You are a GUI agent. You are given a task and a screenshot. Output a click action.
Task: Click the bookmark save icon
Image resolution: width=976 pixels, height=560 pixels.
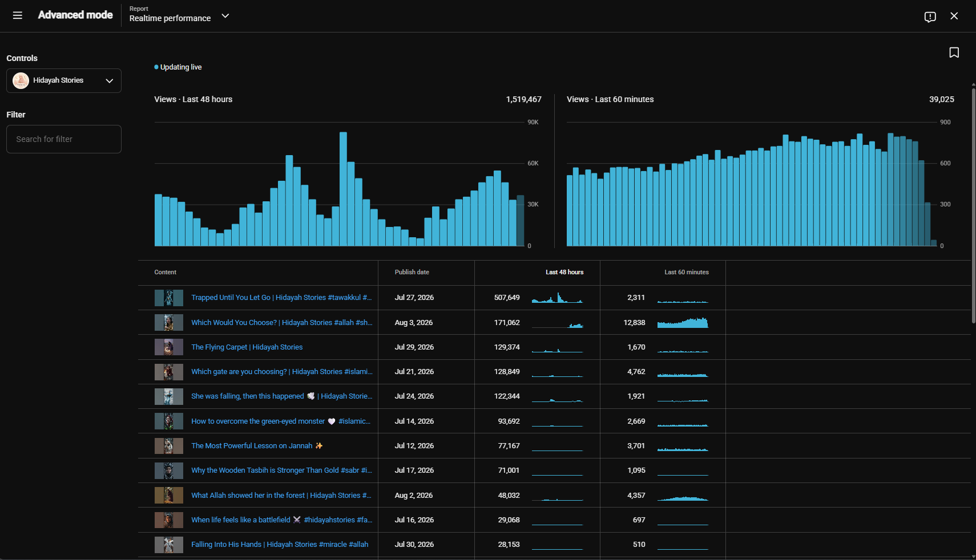(954, 52)
